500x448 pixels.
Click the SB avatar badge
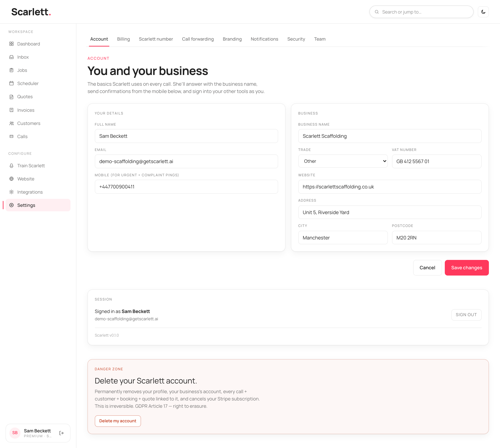point(15,433)
